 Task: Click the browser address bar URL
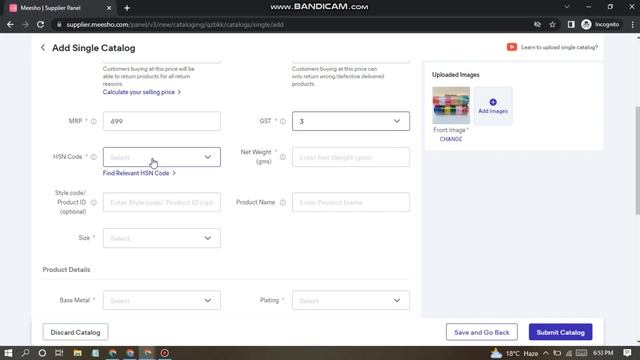(x=175, y=24)
